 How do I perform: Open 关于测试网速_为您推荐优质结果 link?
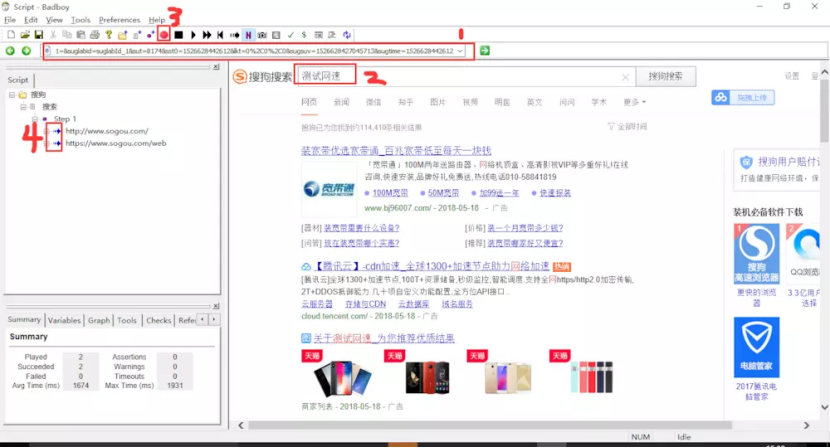coord(384,338)
